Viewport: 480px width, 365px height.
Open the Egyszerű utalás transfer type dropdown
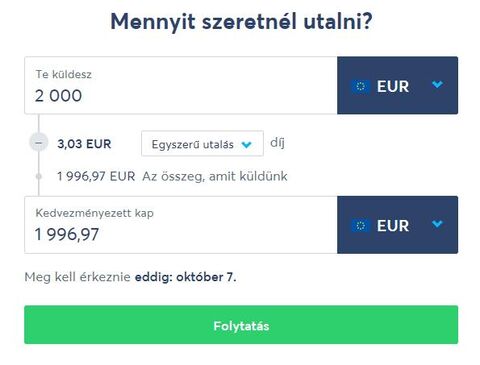[x=202, y=144]
